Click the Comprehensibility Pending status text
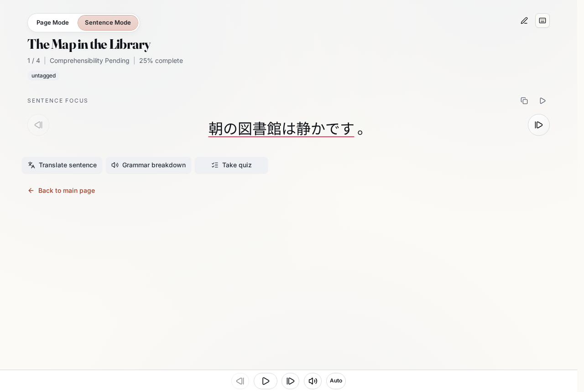The width and height of the screenshot is (584, 392). pos(89,61)
